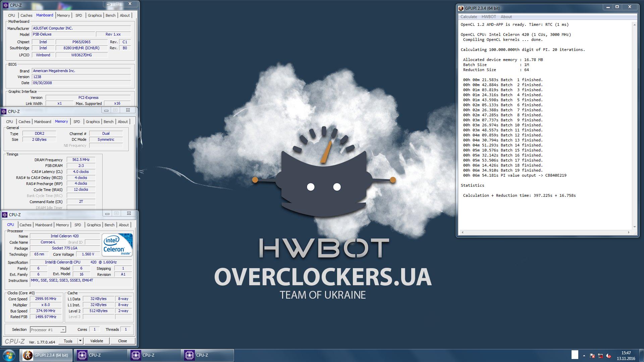Click GPUPI horizontal scrollbar right arrow

point(629,232)
